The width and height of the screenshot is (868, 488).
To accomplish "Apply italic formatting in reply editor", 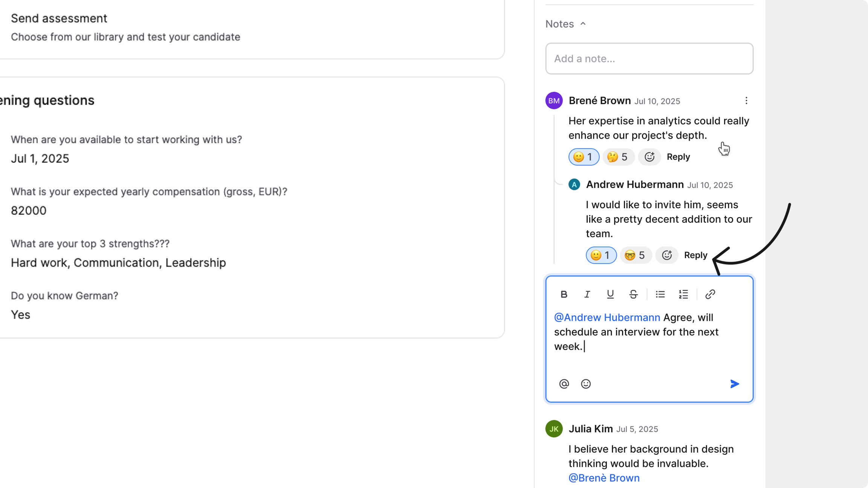I will point(587,294).
